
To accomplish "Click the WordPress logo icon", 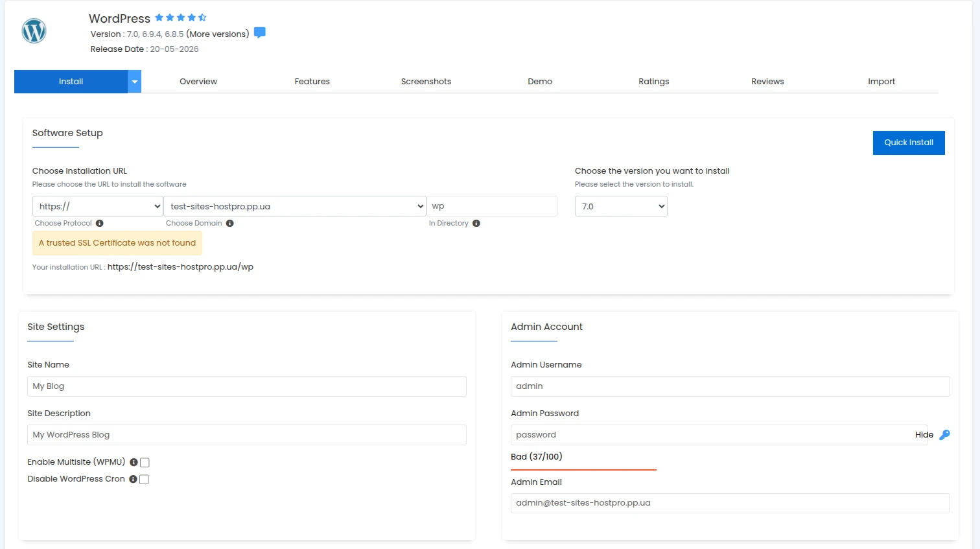I will (x=34, y=30).
